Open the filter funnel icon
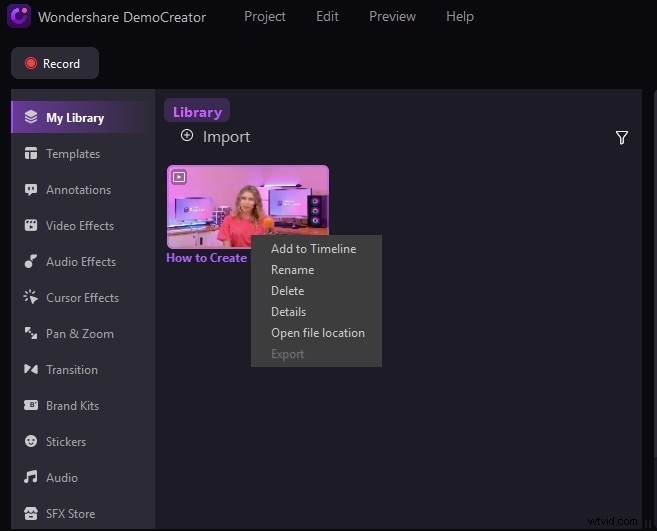 622,137
